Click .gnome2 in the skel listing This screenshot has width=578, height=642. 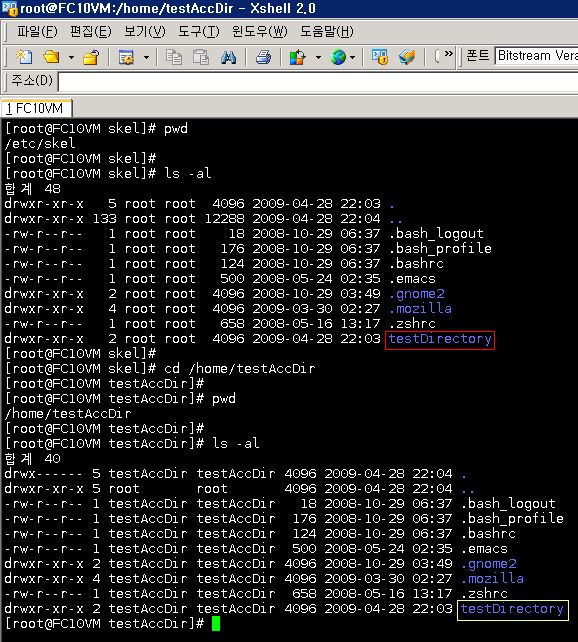(x=416, y=294)
